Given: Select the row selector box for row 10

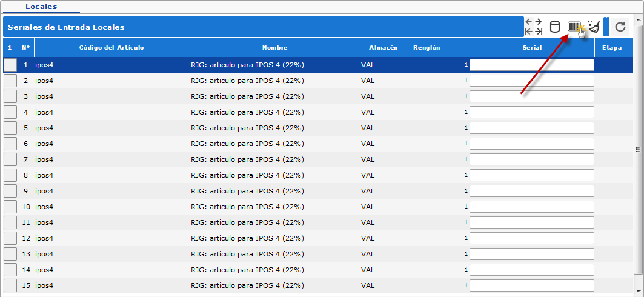Looking at the screenshot, I should coord(10,207).
